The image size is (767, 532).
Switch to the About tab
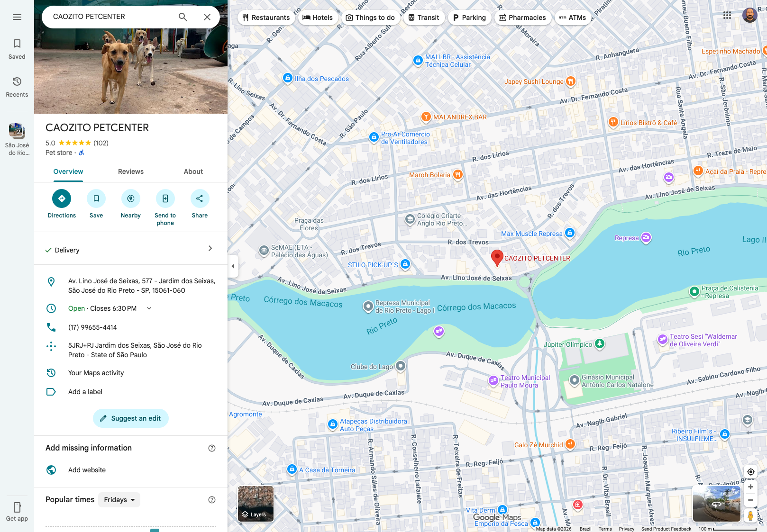(193, 171)
